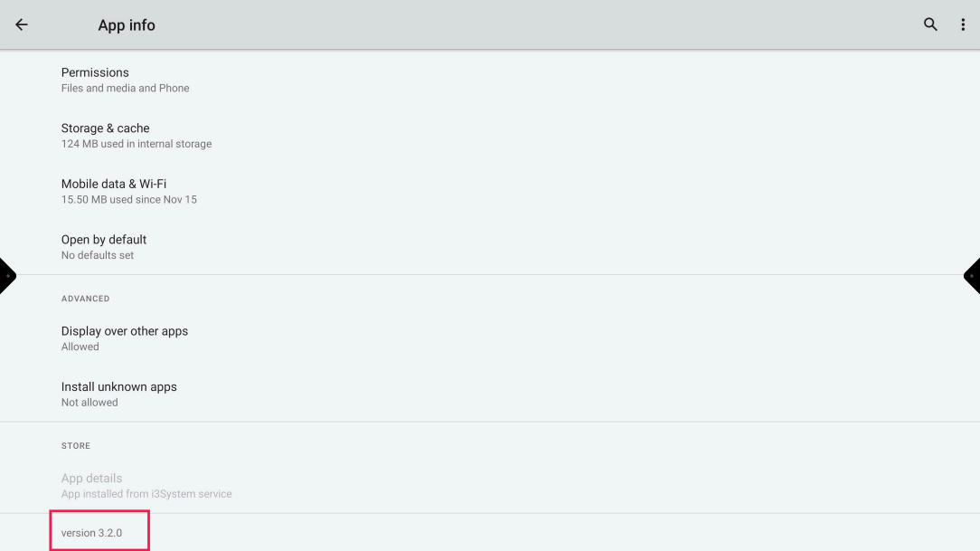
Task: Open the three-dot more options menu
Action: pos(963,25)
